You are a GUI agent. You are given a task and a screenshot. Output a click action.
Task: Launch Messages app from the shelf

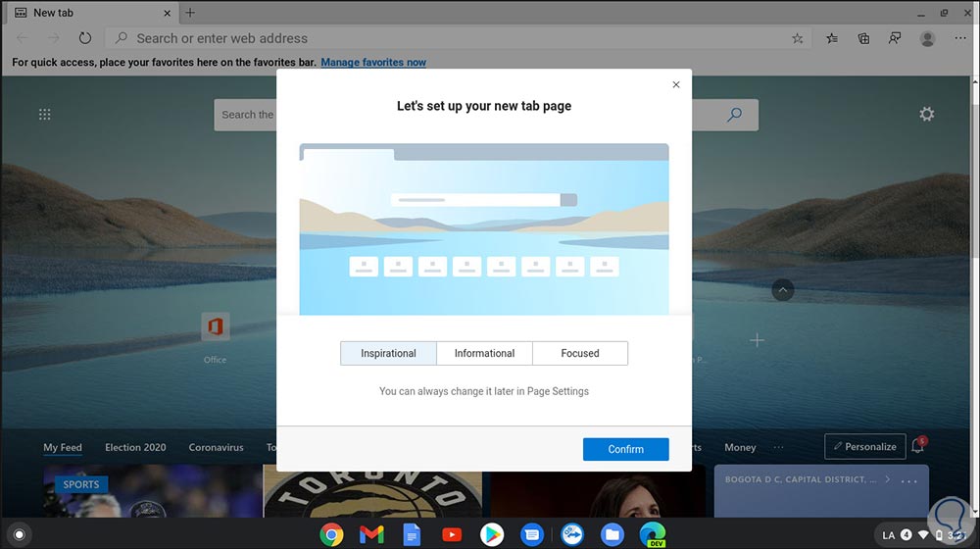(x=532, y=534)
